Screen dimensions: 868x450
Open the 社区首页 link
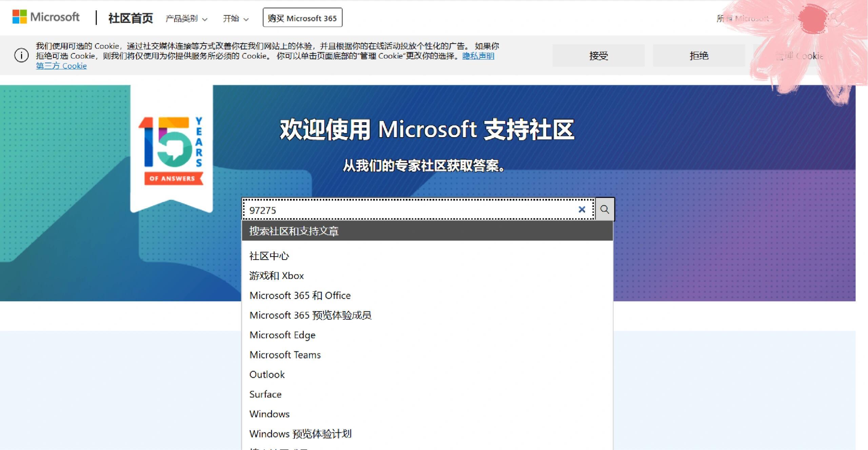pyautogui.click(x=131, y=18)
